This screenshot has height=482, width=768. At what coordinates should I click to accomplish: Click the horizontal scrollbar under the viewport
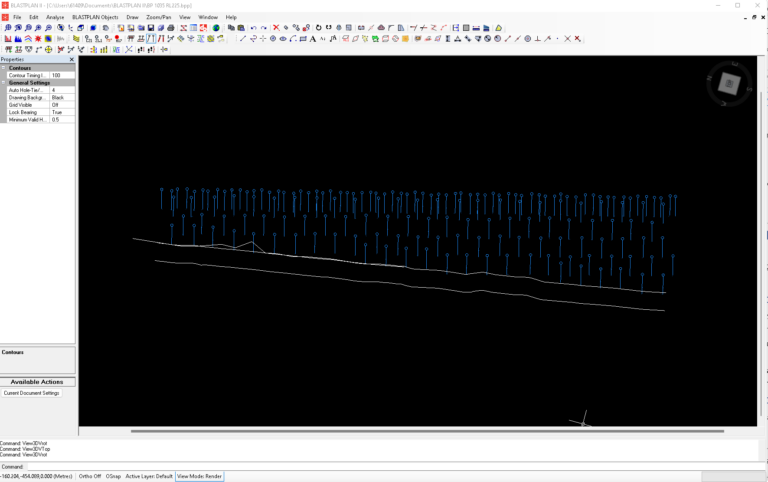point(427,431)
